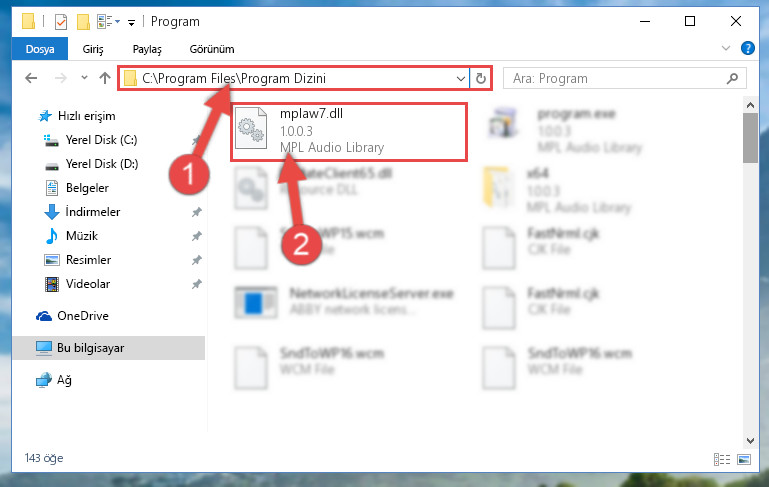
Task: Click the search magnifier icon
Action: 732,78
